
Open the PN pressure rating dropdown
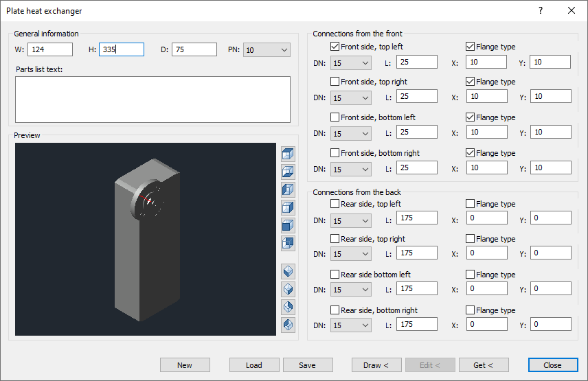pyautogui.click(x=267, y=50)
